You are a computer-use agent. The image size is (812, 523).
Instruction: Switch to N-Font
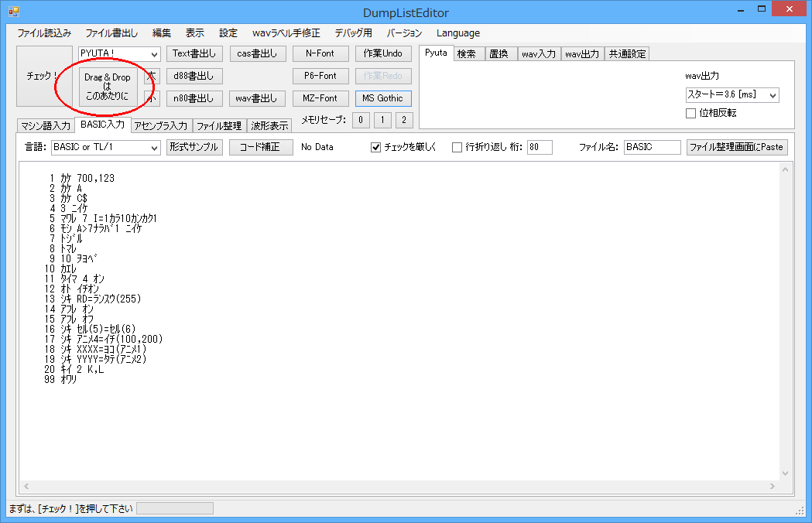[320, 53]
